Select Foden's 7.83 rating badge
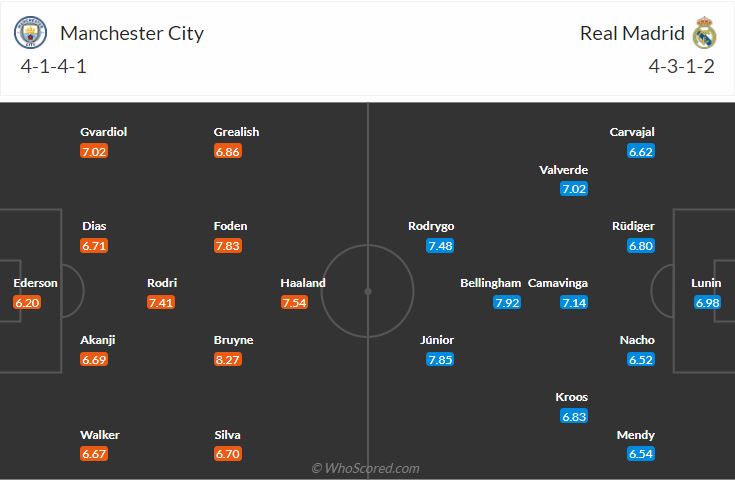This screenshot has width=735, height=480. point(227,245)
